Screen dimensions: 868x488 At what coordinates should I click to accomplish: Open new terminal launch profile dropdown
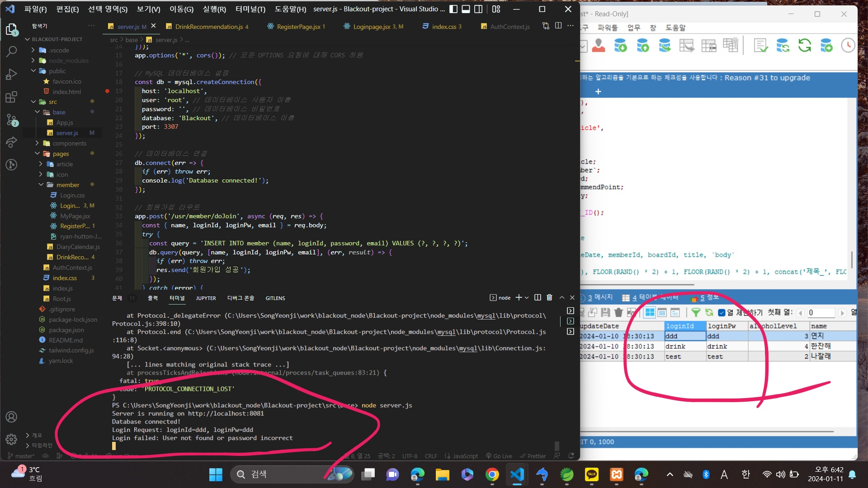click(527, 298)
